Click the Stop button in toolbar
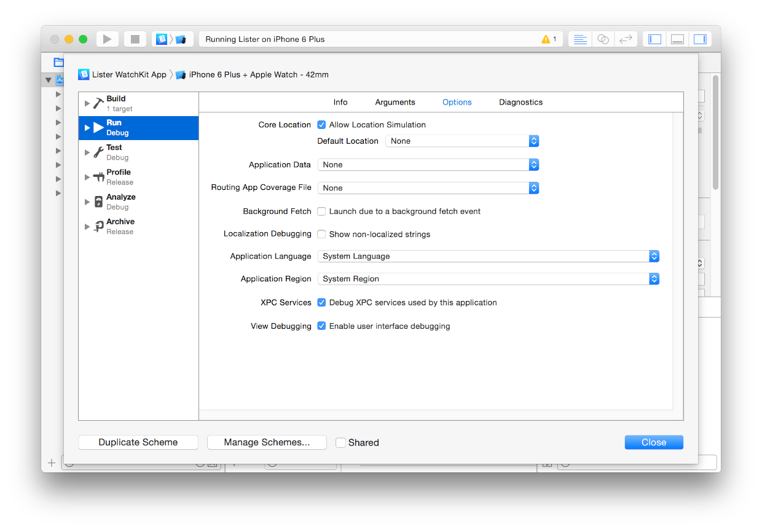762x532 pixels. [x=135, y=39]
